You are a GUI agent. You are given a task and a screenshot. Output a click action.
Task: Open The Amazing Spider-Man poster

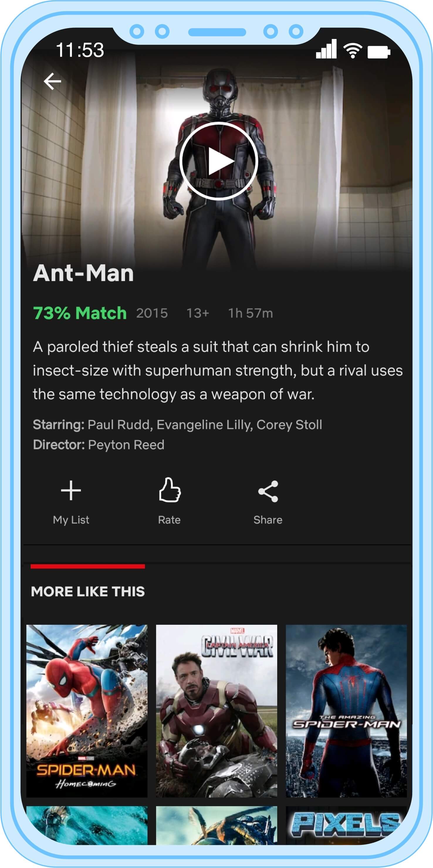(346, 711)
